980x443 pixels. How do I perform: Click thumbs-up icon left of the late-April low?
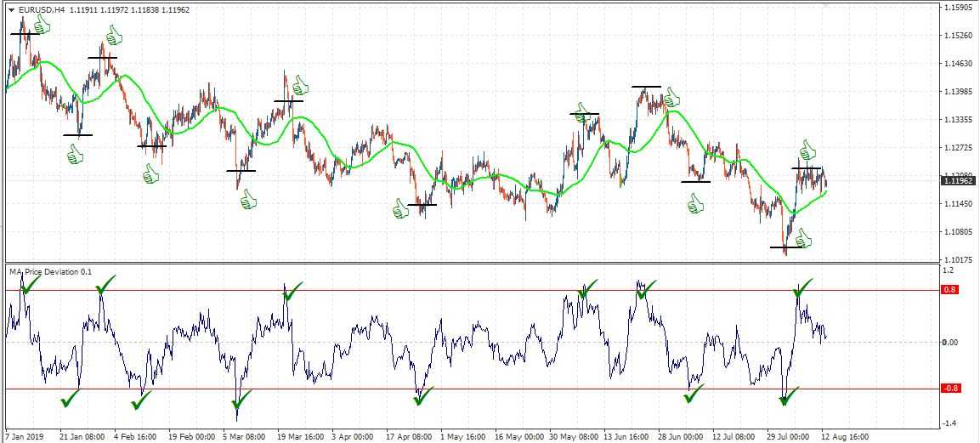[400, 208]
